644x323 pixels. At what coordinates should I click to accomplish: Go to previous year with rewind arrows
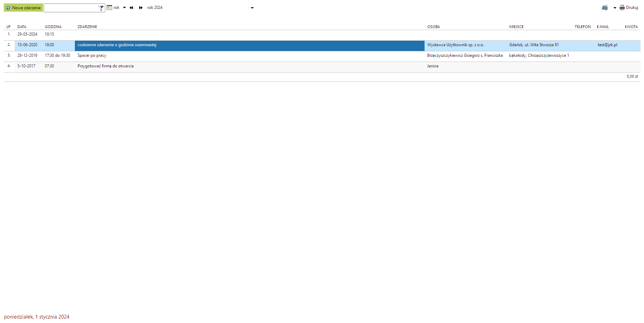pyautogui.click(x=131, y=8)
